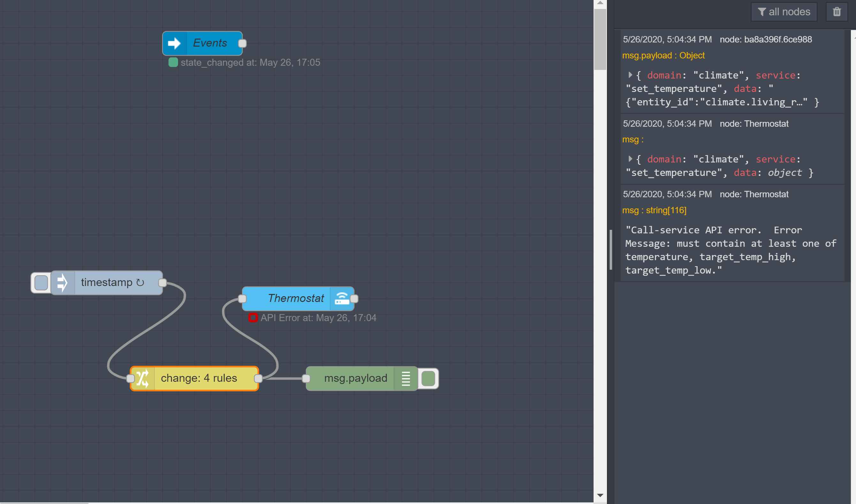Select the change: 4 rules node
856x504 pixels.
coord(199,378)
